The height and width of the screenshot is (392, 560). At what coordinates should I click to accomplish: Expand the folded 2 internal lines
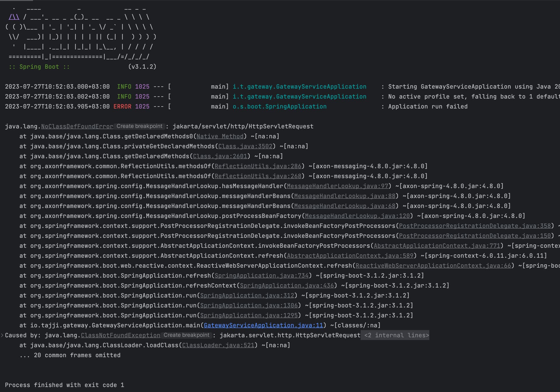coord(396,335)
